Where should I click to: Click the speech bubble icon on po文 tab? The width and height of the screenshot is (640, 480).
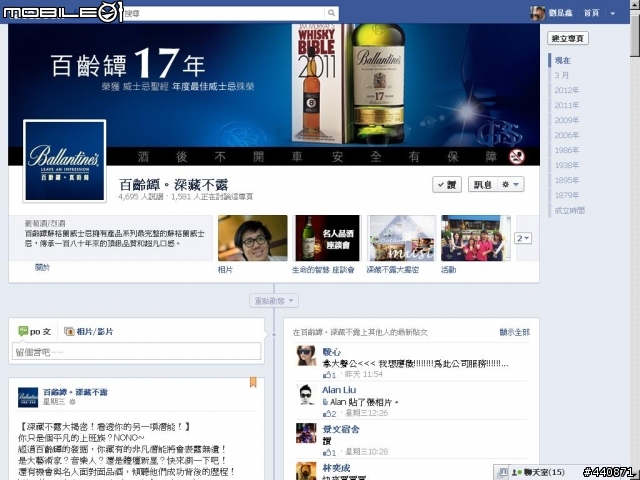(x=23, y=331)
